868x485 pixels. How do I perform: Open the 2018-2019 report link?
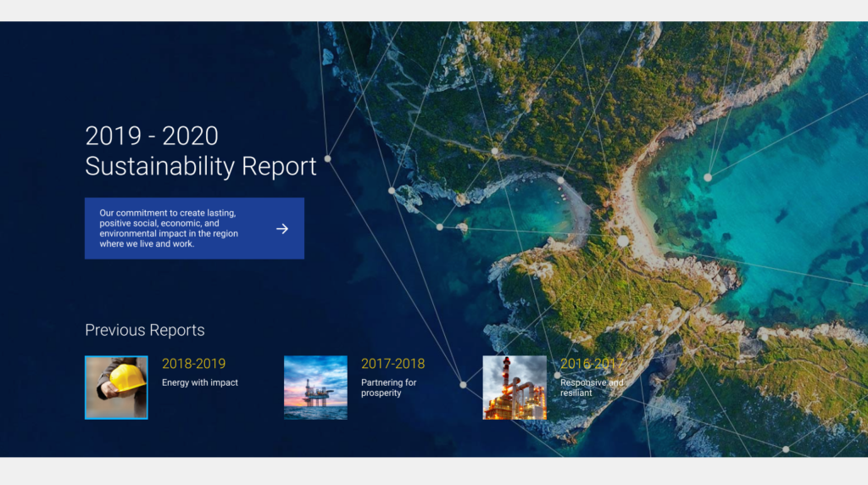[x=194, y=364]
